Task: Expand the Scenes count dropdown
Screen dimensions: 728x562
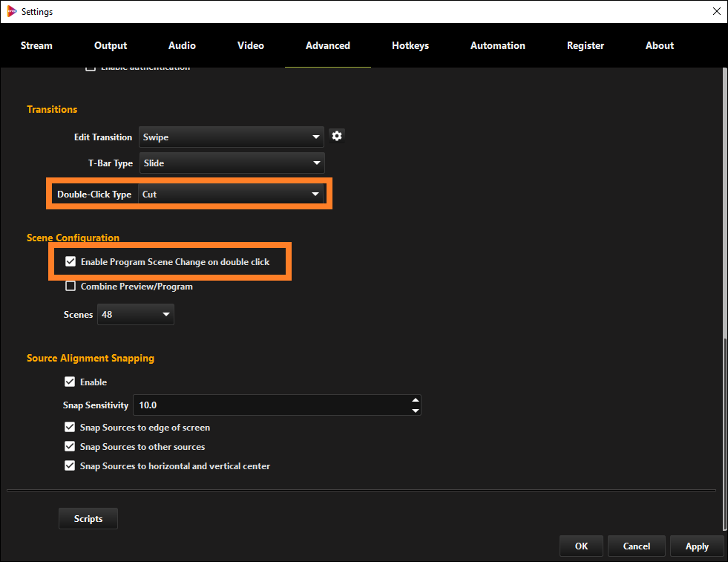Action: coord(135,315)
